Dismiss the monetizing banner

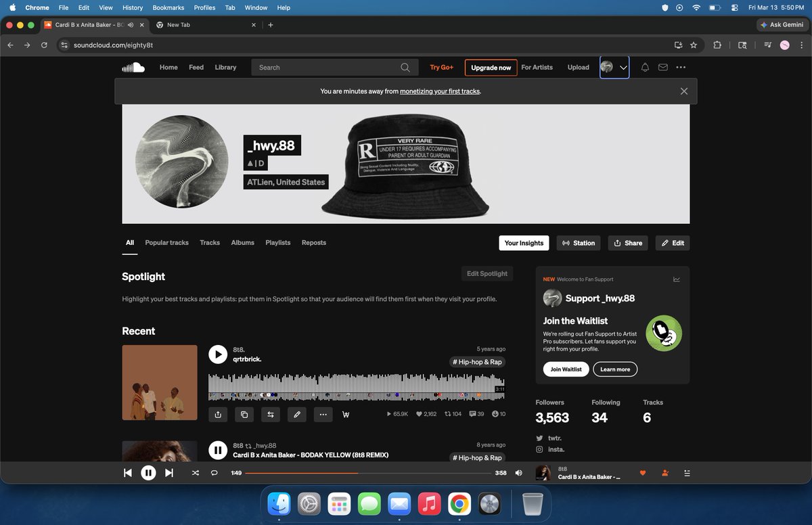(x=684, y=91)
